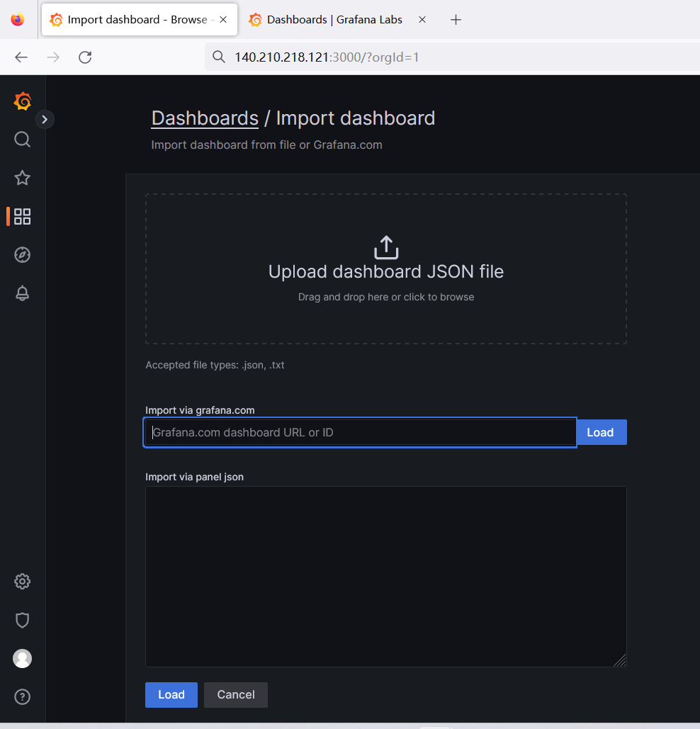The height and width of the screenshot is (729, 700).
Task: Click 'Import dashboard from file or Grafana.com' subtitle
Action: [267, 145]
